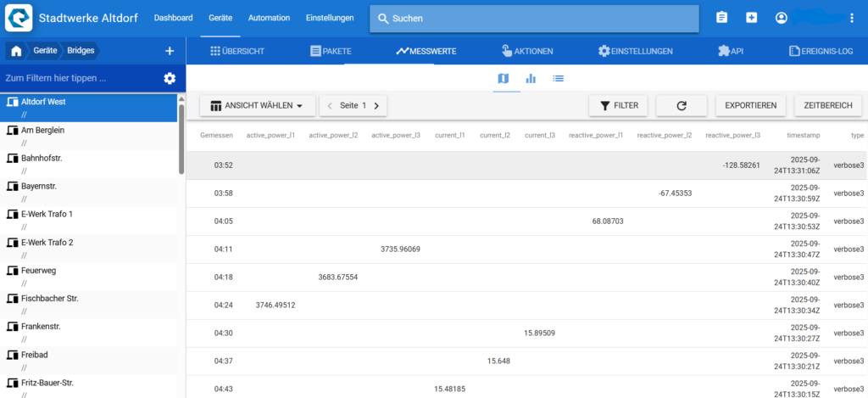This screenshot has width=868, height=398.
Task: Open the Geräte menu
Action: click(220, 18)
